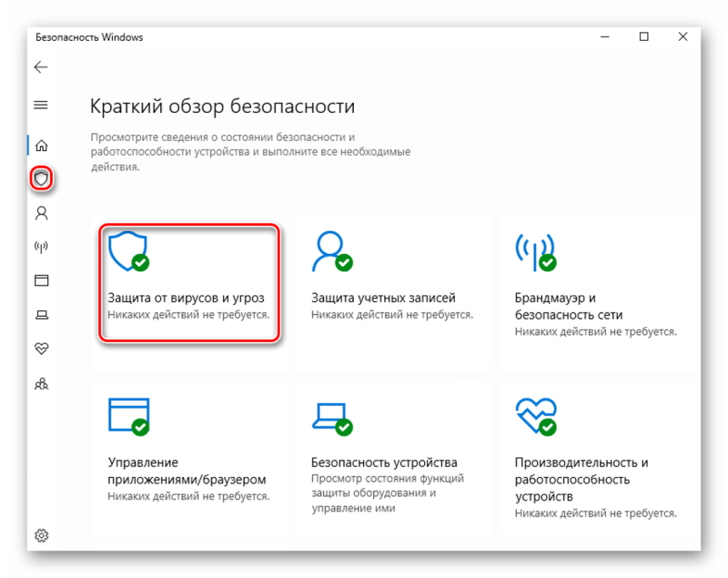Minimize the Windows Security window
The image size is (728, 578).
pyautogui.click(x=604, y=36)
